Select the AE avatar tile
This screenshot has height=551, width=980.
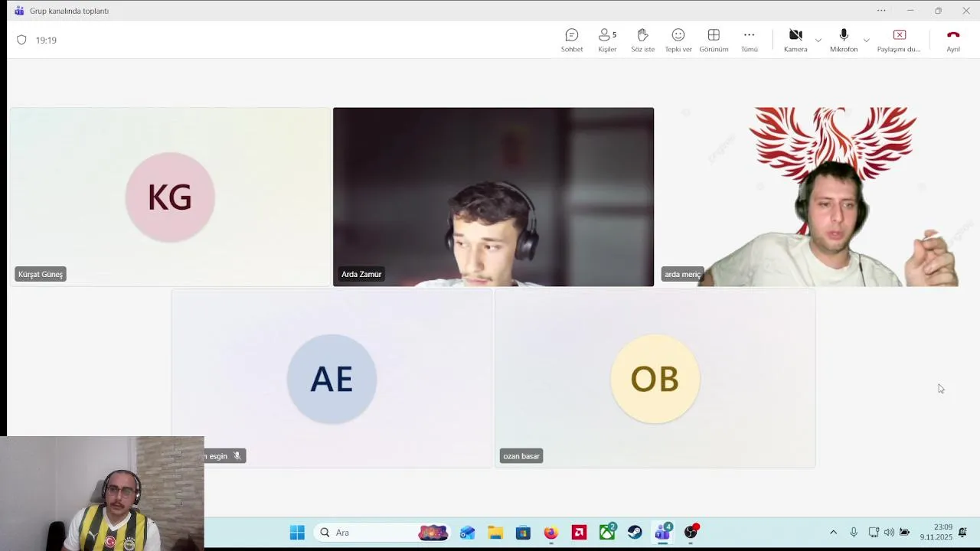(332, 378)
